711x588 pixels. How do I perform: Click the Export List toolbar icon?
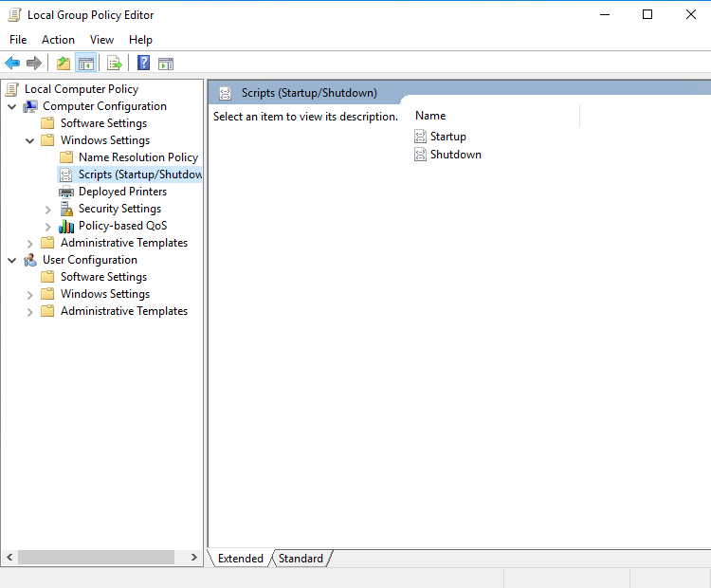tap(115, 64)
